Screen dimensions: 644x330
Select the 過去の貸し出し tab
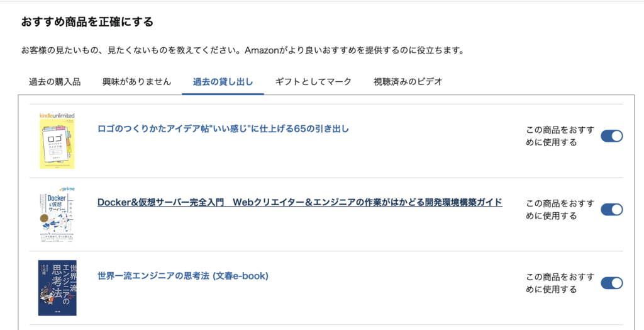pyautogui.click(x=223, y=82)
